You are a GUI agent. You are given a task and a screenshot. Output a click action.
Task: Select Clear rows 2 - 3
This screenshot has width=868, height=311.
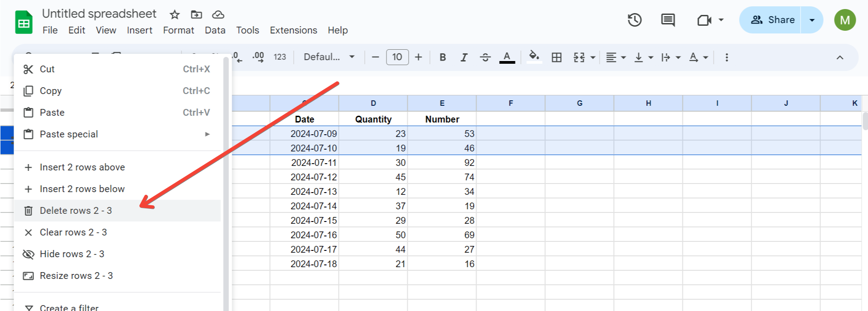click(x=117, y=232)
